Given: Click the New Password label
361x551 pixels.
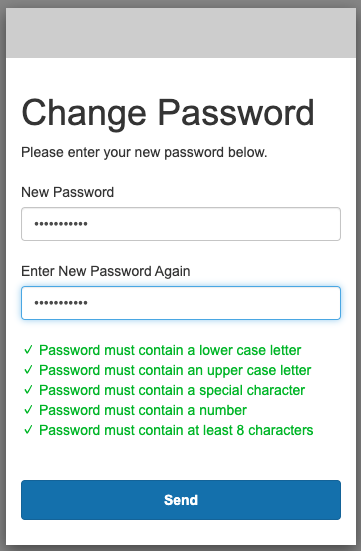Looking at the screenshot, I should [x=67, y=192].
